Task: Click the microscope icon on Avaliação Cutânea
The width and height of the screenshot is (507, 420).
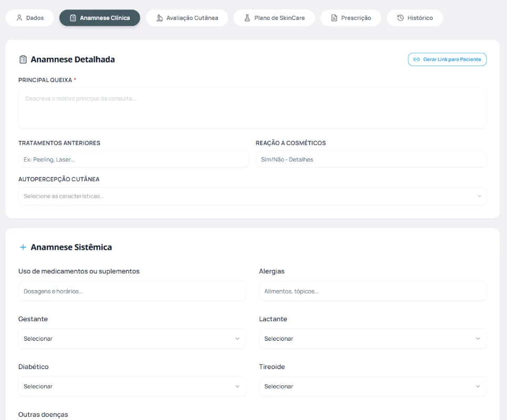Action: (x=160, y=18)
